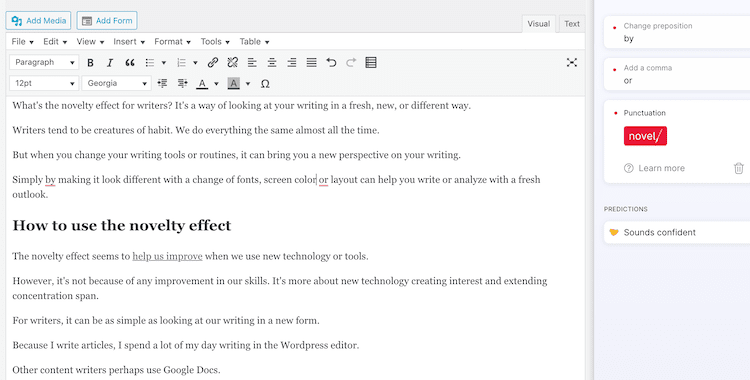Click the underlined word 'by' in the text
The width and height of the screenshot is (750, 380).
(x=50, y=180)
